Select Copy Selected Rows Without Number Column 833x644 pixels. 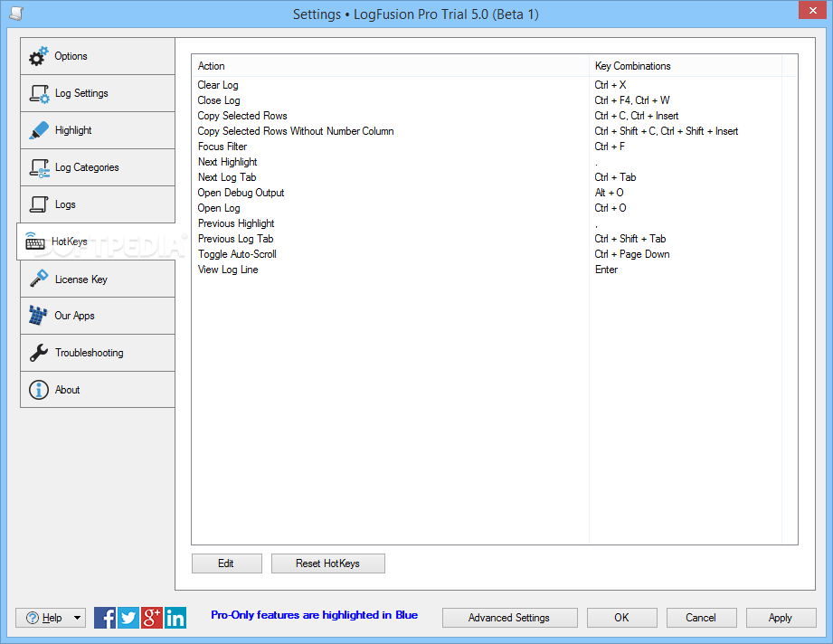495,131
